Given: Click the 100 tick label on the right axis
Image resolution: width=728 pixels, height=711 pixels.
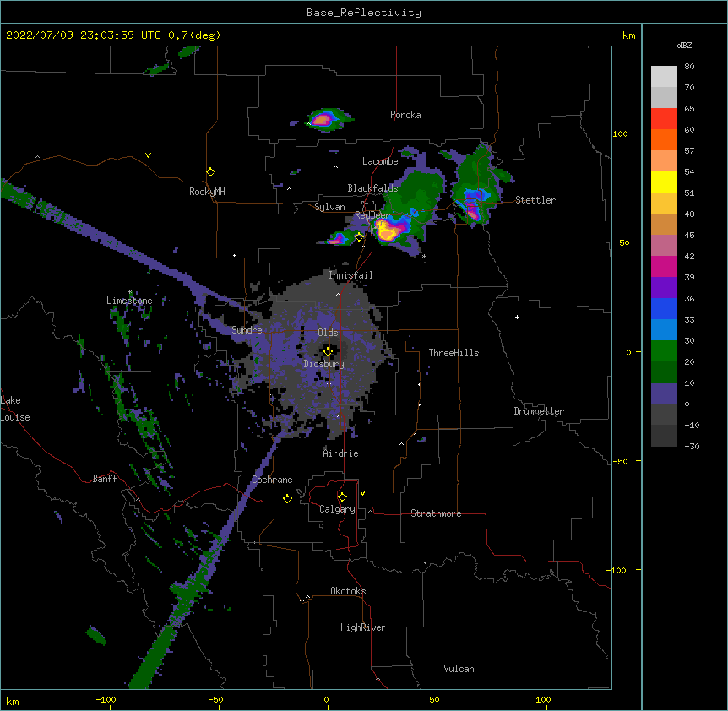Looking at the screenshot, I should (620, 133).
